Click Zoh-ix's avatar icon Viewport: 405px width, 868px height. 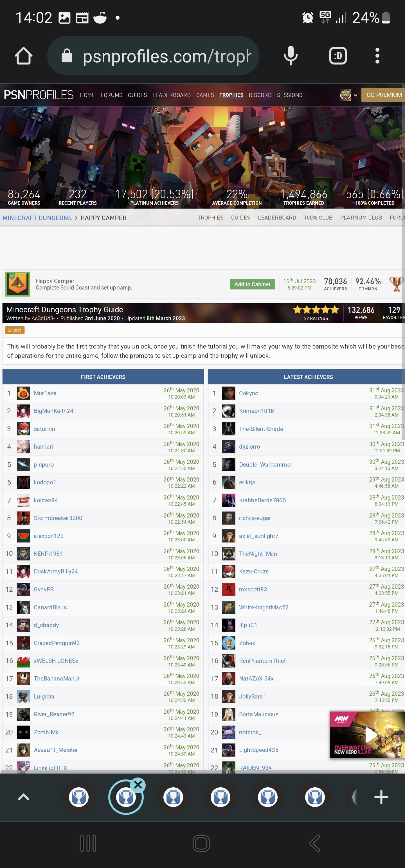(x=229, y=643)
